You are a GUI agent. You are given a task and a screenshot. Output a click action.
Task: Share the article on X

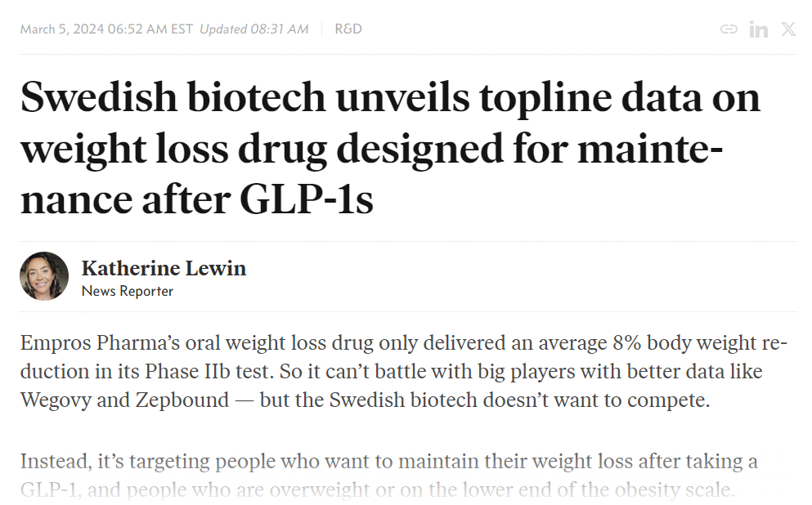789,29
